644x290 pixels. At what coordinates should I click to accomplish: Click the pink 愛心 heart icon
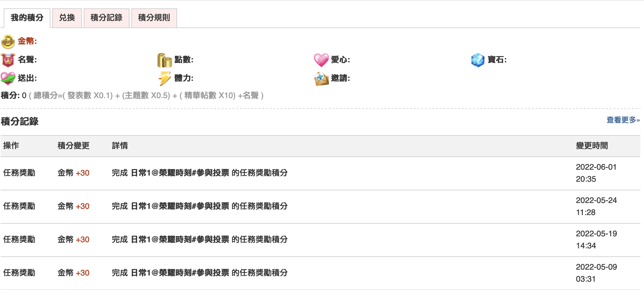[x=321, y=60]
